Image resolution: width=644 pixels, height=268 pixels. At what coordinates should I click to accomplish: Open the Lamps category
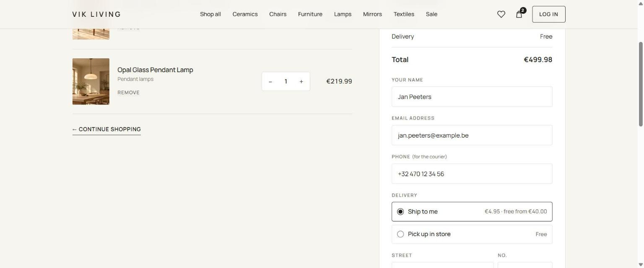tap(343, 14)
